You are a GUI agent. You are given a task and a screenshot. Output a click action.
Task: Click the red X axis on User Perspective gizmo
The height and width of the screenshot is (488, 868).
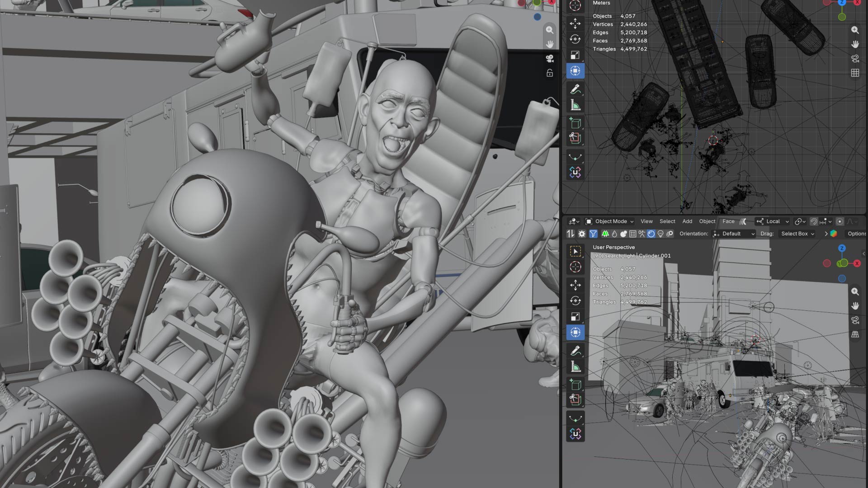(x=857, y=263)
